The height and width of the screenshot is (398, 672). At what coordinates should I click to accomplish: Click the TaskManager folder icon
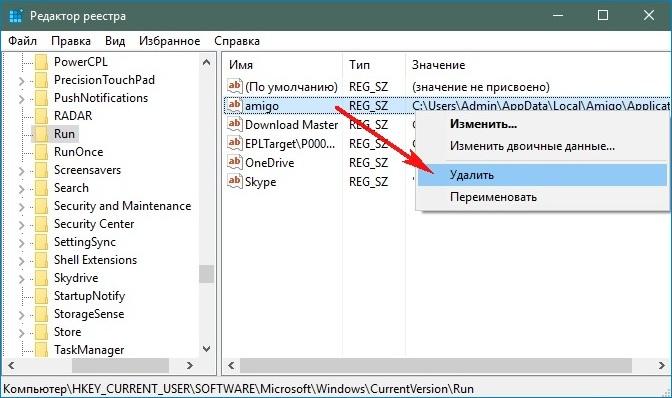41,350
